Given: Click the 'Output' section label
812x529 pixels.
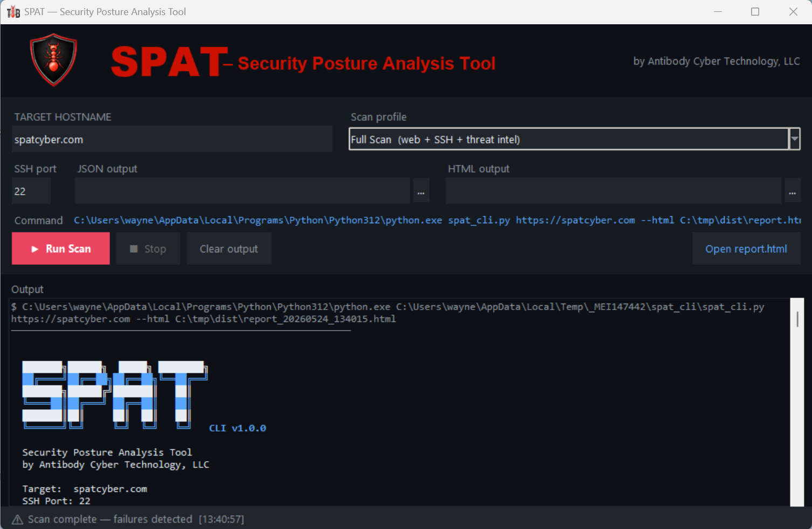Looking at the screenshot, I should [x=27, y=290].
